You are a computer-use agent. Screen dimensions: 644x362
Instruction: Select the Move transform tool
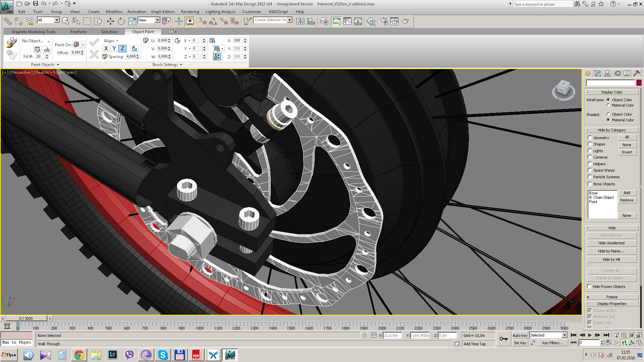click(x=110, y=21)
